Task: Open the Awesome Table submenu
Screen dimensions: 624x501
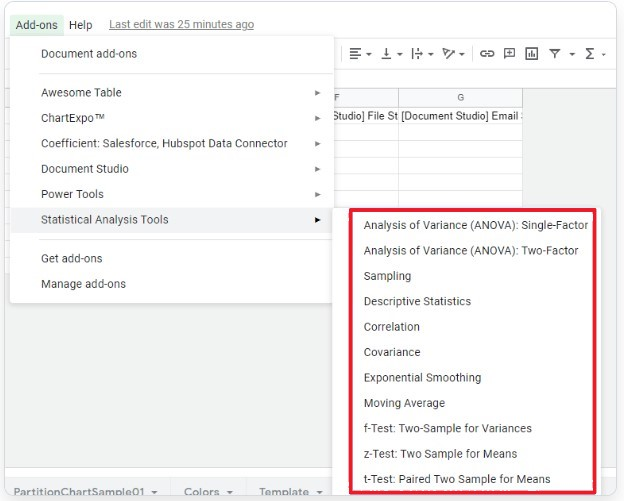Action: [x=171, y=93]
